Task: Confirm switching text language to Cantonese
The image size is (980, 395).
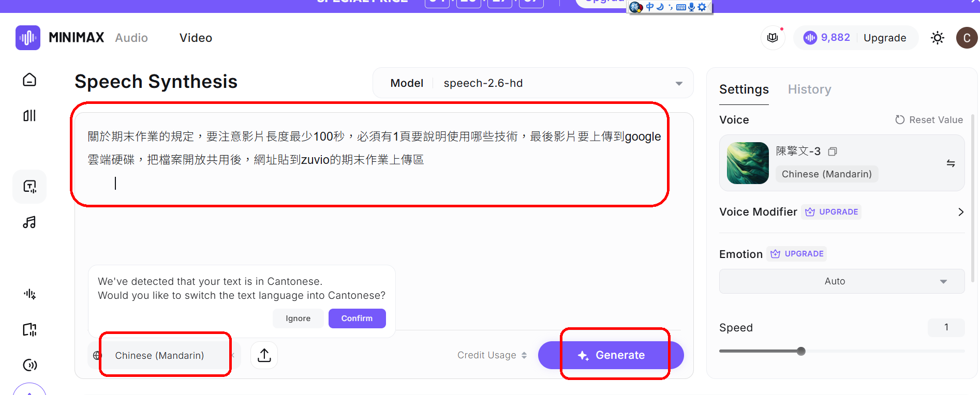Action: point(357,318)
